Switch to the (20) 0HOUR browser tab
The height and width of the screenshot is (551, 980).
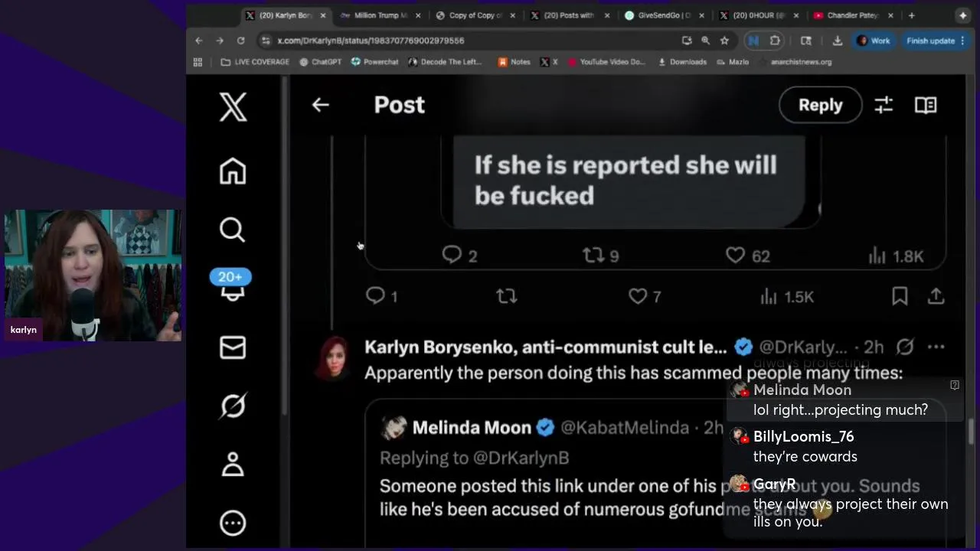759,15
